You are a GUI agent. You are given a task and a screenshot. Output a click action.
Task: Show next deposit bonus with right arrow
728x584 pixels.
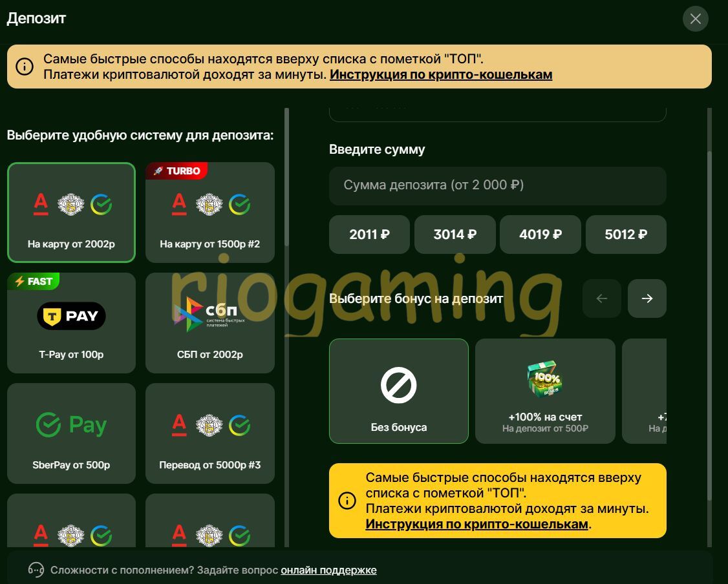pyautogui.click(x=647, y=298)
